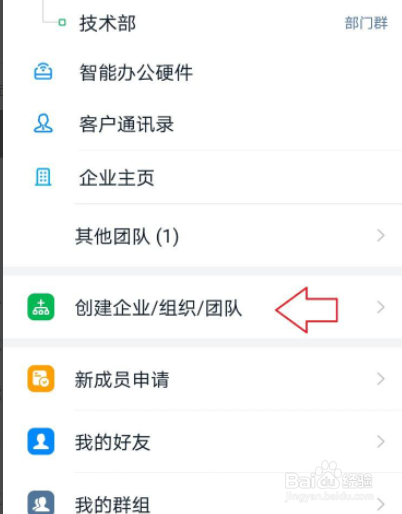Viewport: 402px width, 514px height.
Task: Click the enterprise homepage building icon
Action: pos(43,177)
